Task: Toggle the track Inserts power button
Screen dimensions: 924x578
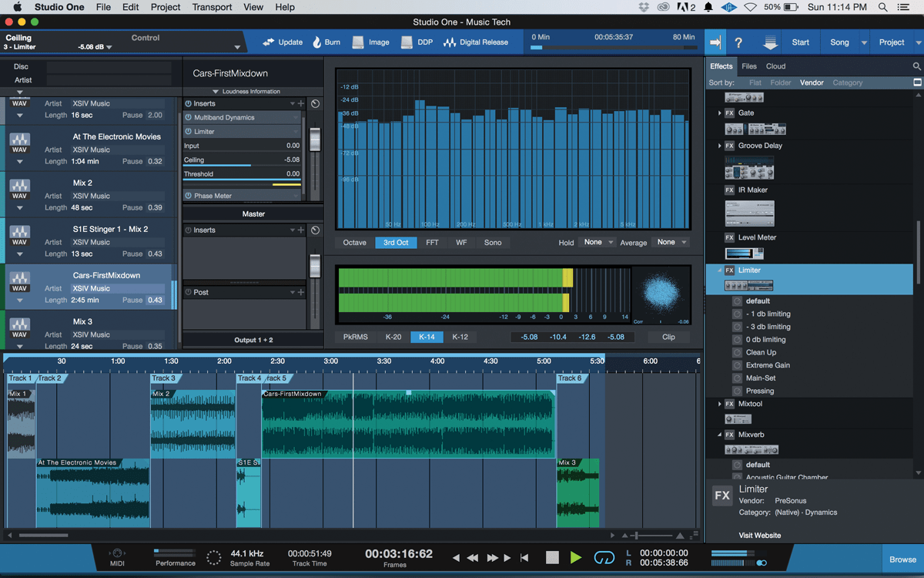Action: click(x=188, y=103)
